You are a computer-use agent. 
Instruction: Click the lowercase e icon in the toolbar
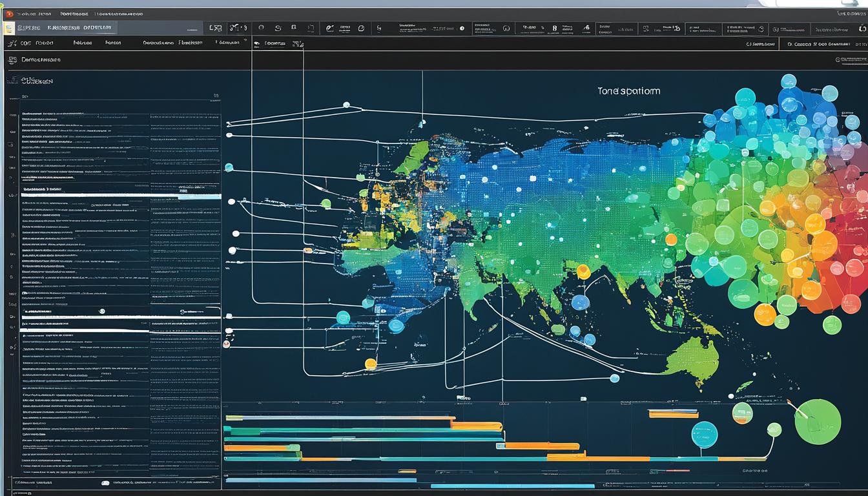[x=329, y=28]
